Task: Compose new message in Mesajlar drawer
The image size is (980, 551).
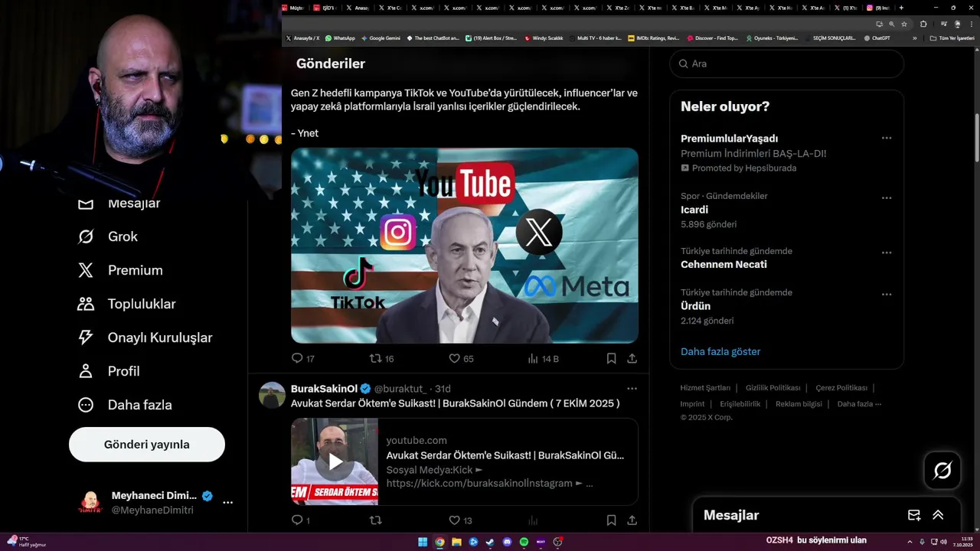Action: tap(913, 515)
